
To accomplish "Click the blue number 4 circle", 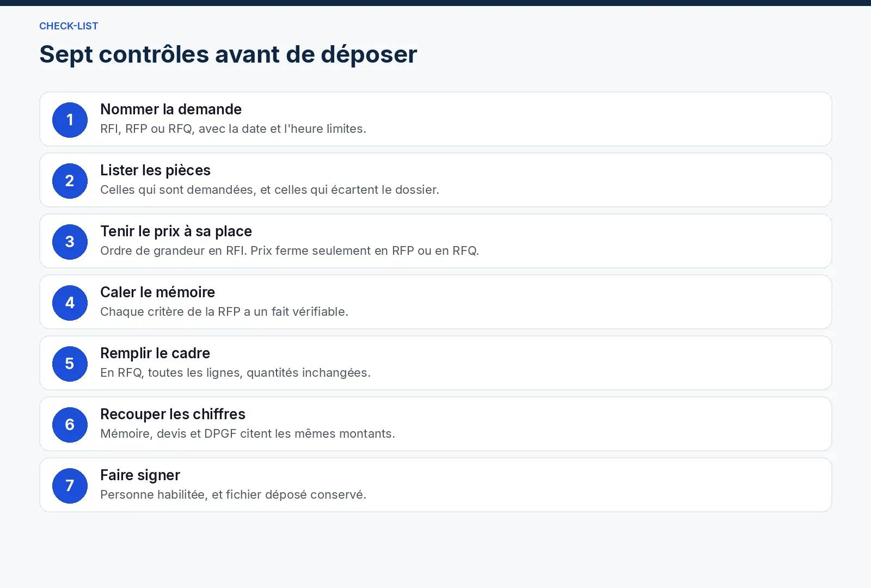I will 70,303.
